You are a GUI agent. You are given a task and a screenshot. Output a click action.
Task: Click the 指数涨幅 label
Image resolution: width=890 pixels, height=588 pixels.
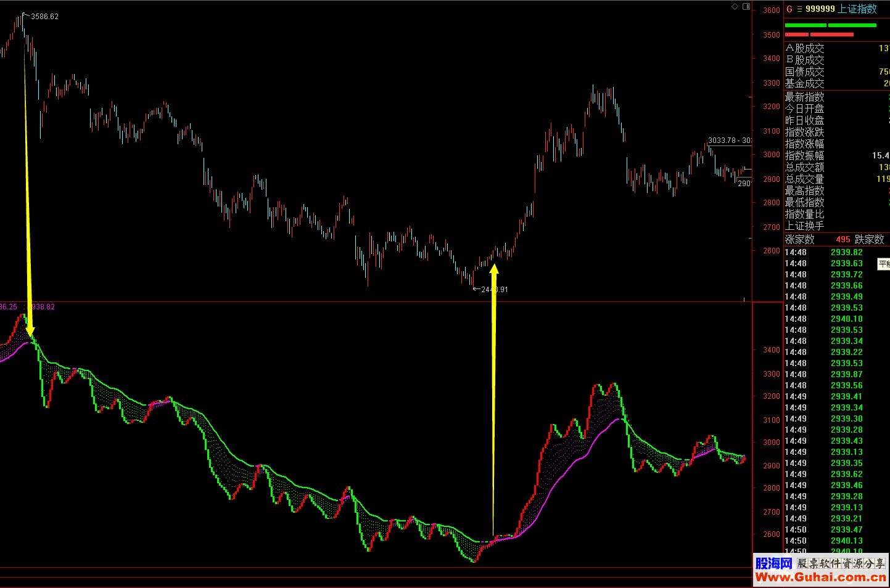click(804, 144)
